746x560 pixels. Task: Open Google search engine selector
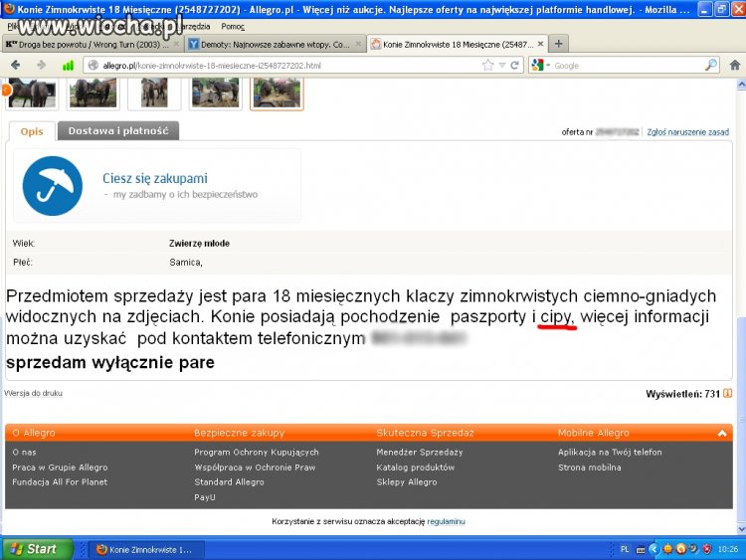541,66
